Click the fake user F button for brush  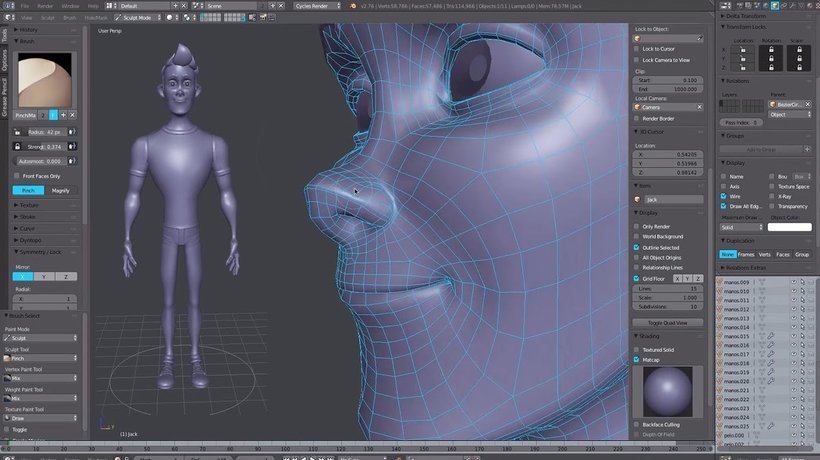(x=53, y=115)
